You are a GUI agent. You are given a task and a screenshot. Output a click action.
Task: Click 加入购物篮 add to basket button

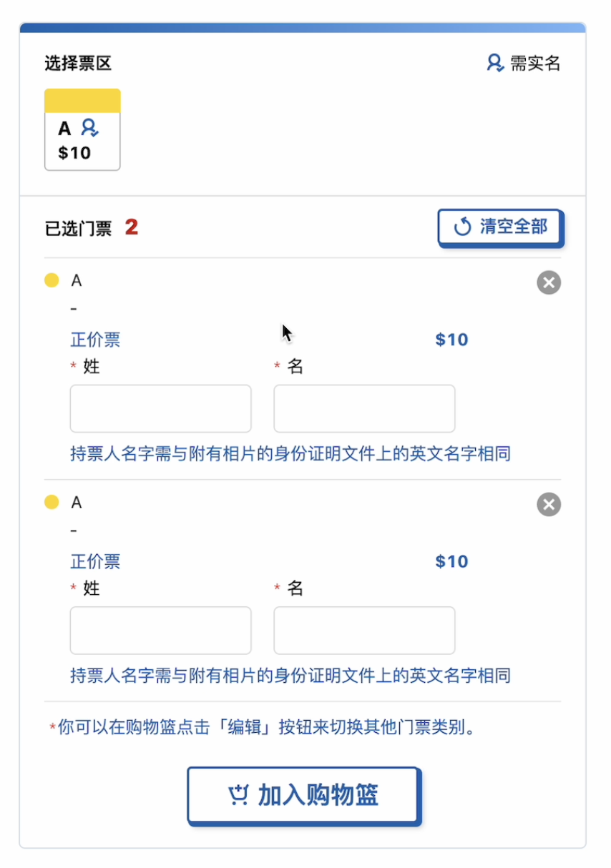(x=303, y=795)
